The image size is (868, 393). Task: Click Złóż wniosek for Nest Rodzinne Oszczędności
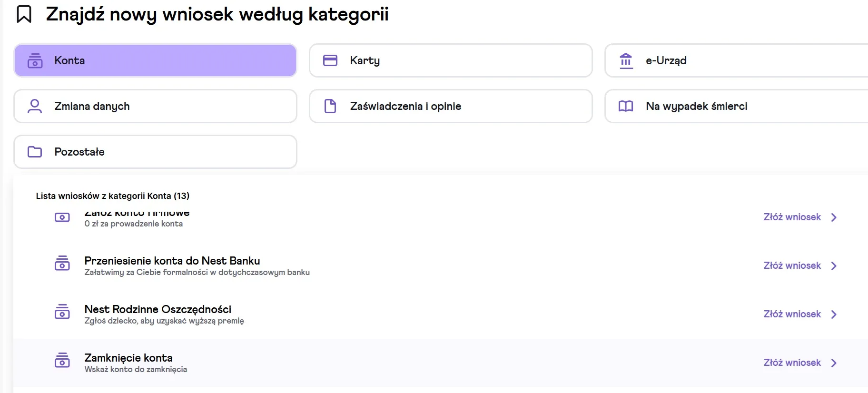click(x=792, y=314)
